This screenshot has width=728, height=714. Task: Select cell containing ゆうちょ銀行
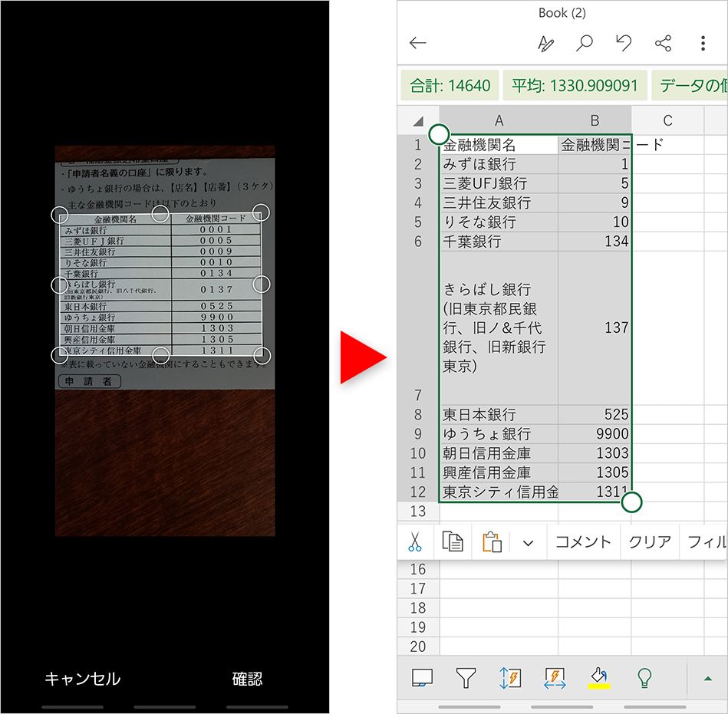(499, 433)
